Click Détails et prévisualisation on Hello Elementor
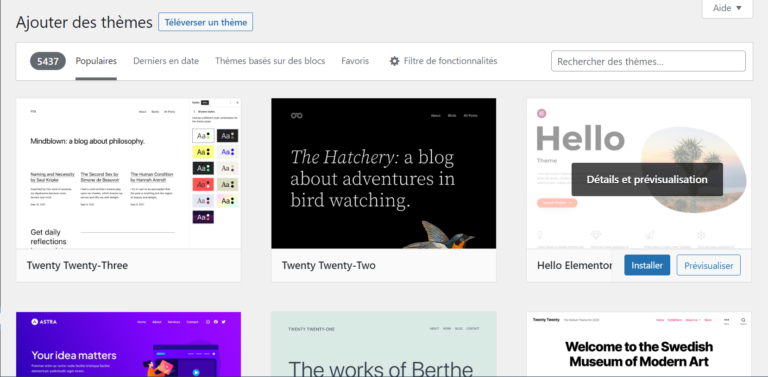This screenshot has width=768, height=377. pyautogui.click(x=647, y=180)
